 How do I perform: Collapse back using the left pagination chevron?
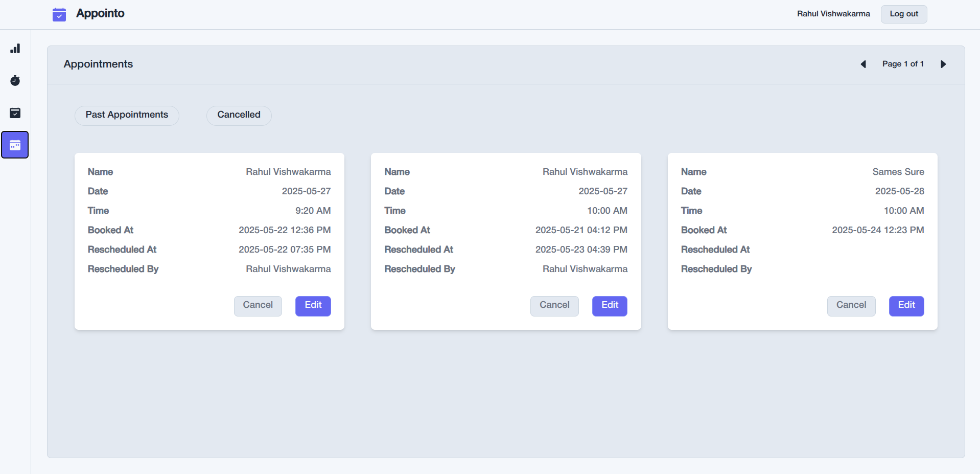(863, 64)
